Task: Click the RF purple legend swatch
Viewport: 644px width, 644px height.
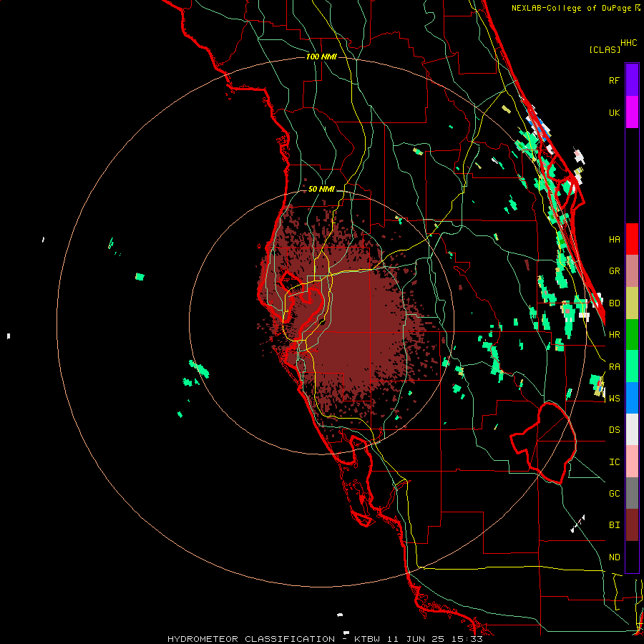Action: coord(632,80)
